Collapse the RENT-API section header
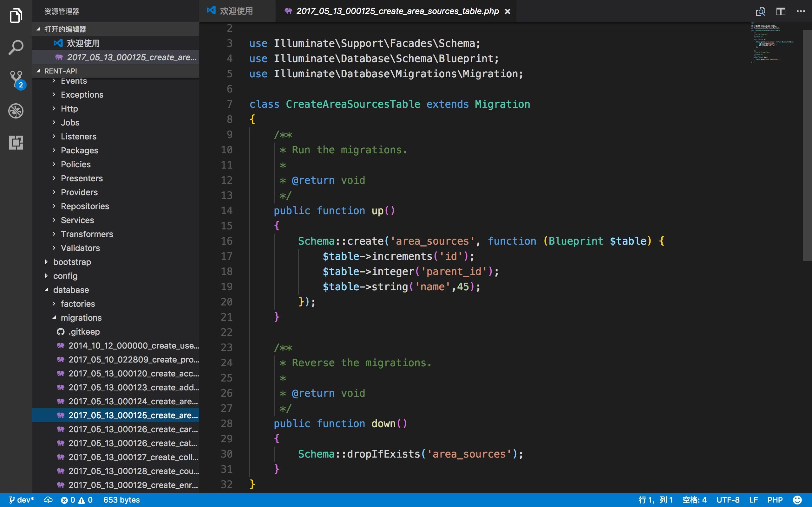Viewport: 812px width, 507px height. pos(61,71)
